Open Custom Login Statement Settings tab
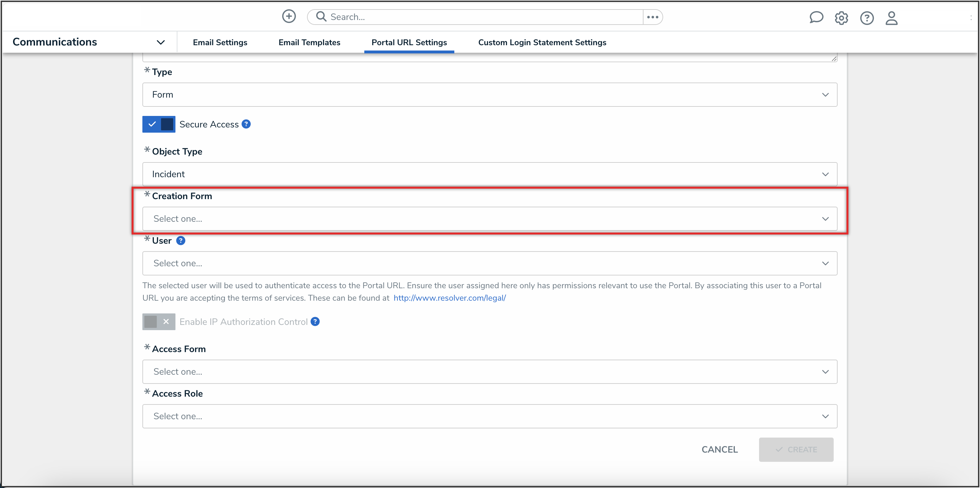The width and height of the screenshot is (980, 488). coord(542,42)
